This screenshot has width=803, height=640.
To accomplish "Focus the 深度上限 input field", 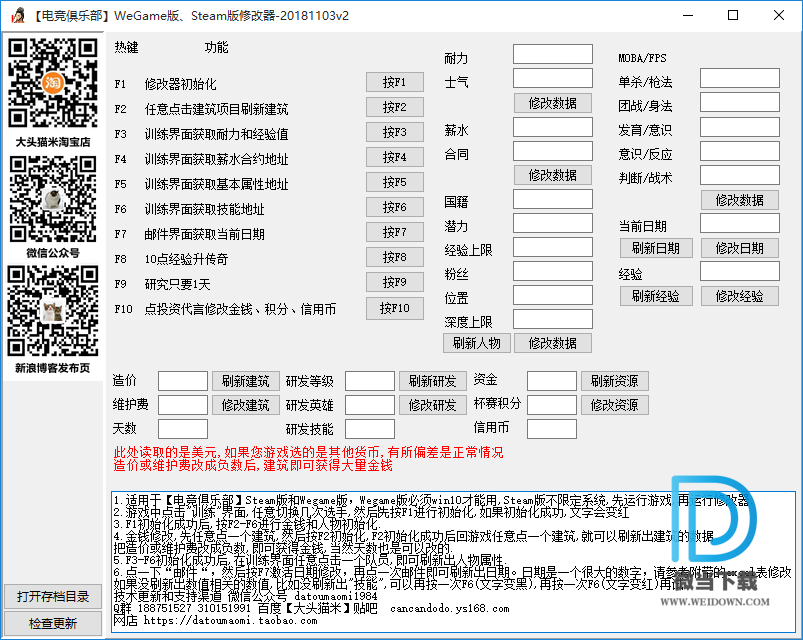I will pyautogui.click(x=553, y=319).
